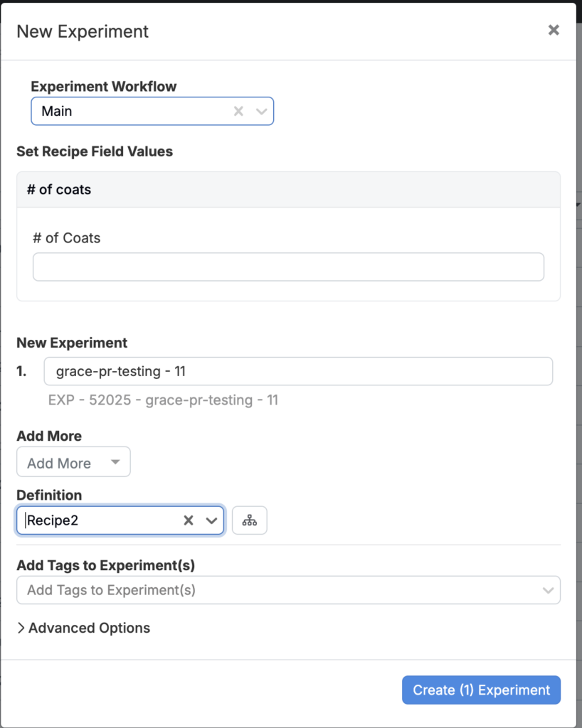Open the Definition dropdown chevron
Screen dimensions: 582x728
(x=211, y=520)
